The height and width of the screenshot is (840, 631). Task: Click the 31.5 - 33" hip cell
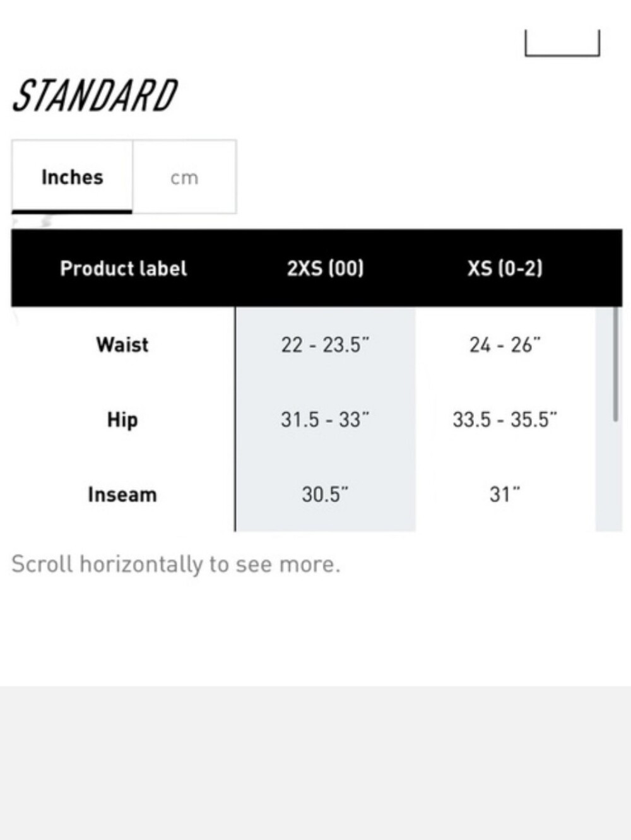(x=325, y=420)
